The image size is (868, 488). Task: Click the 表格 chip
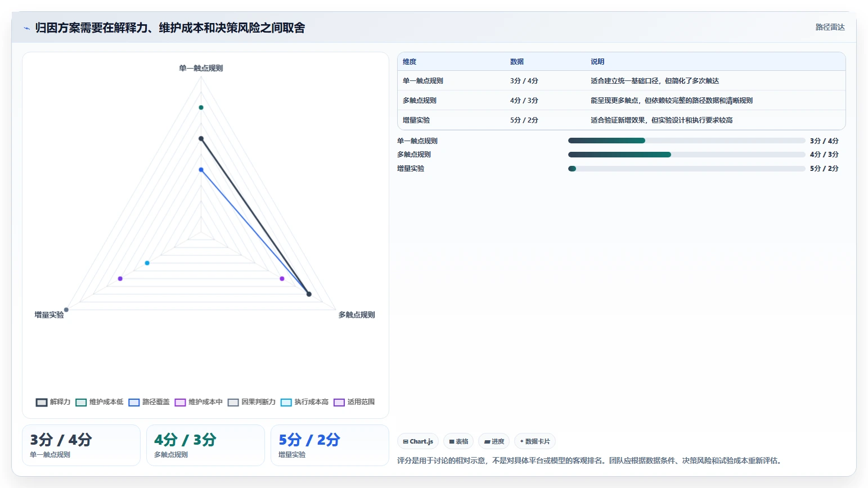pyautogui.click(x=458, y=441)
